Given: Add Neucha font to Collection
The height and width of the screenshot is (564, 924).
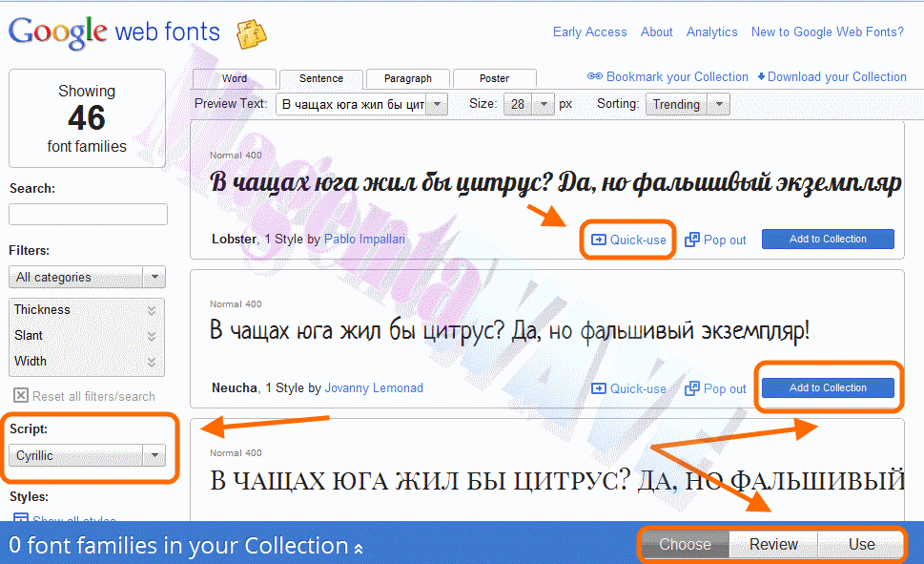Looking at the screenshot, I should coord(828,387).
